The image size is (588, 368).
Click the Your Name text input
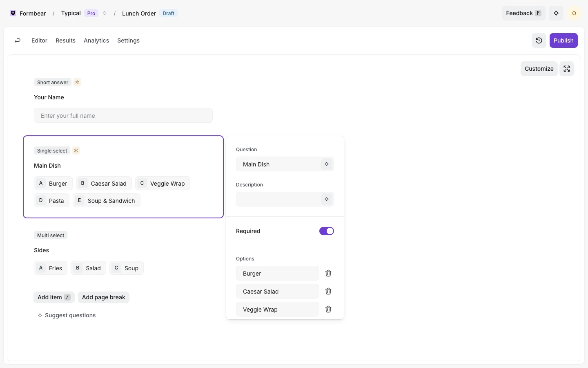point(123,115)
